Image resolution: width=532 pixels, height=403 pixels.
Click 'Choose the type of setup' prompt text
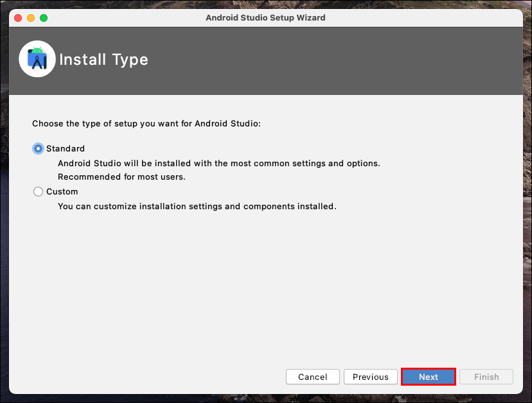click(146, 123)
